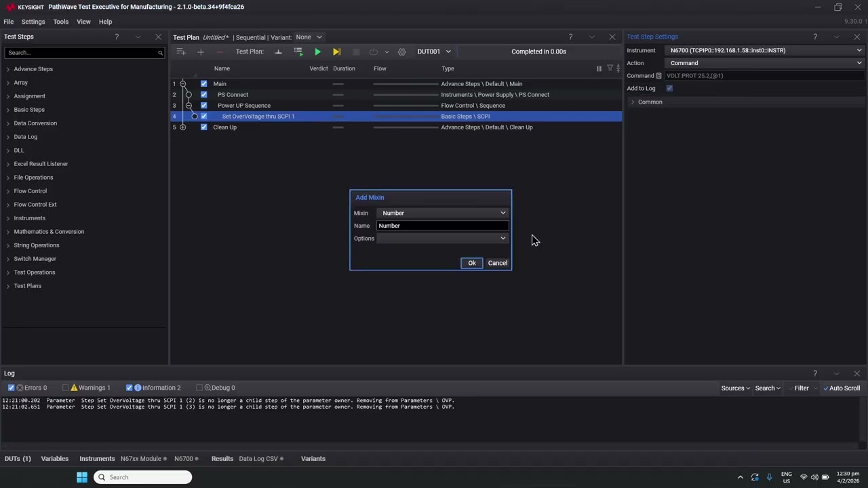Open help for Test Plan panel
The width and height of the screenshot is (868, 488).
point(570,37)
